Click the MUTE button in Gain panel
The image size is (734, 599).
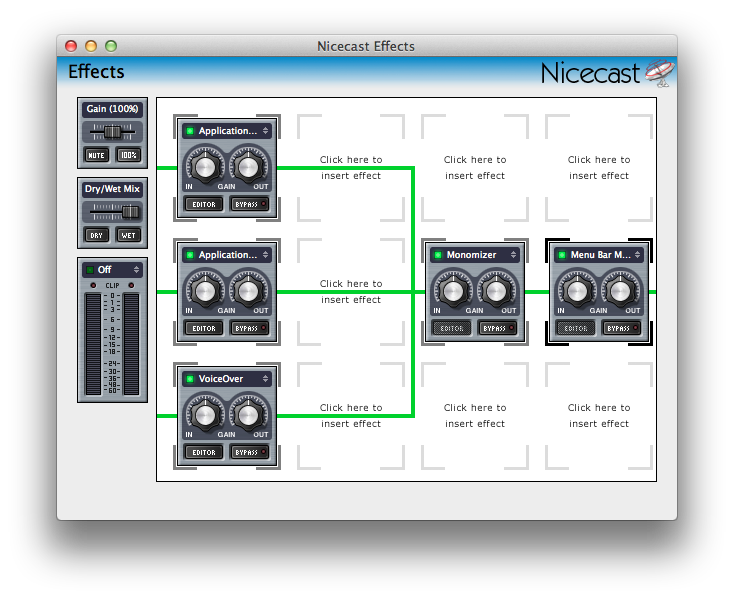click(96, 155)
